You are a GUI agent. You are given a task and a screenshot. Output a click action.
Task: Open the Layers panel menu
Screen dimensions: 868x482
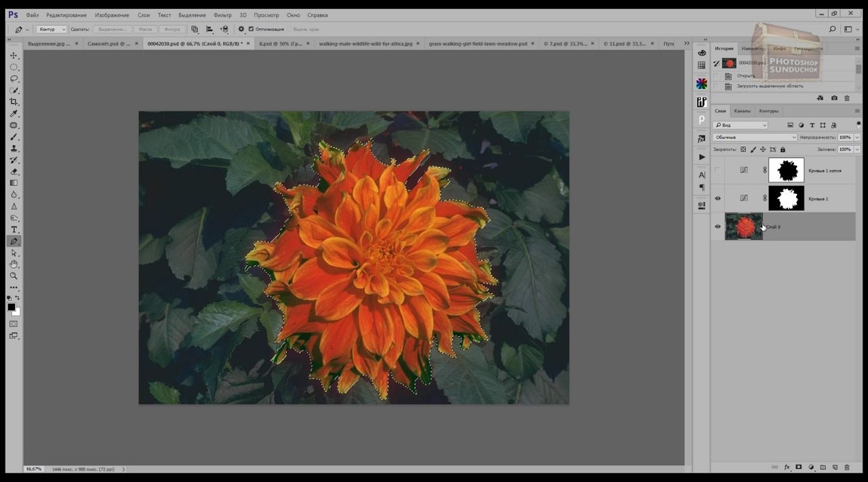857,111
